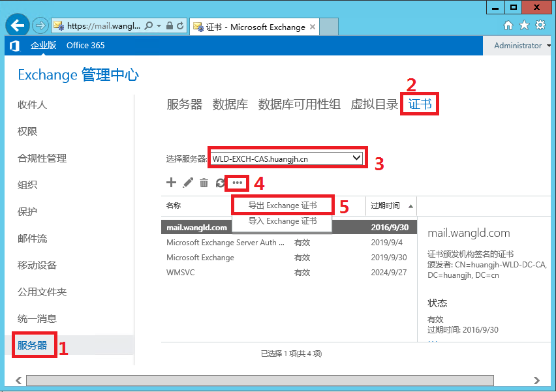Open the browser home page icon
The width and height of the screenshot is (556, 392).
(508, 25)
